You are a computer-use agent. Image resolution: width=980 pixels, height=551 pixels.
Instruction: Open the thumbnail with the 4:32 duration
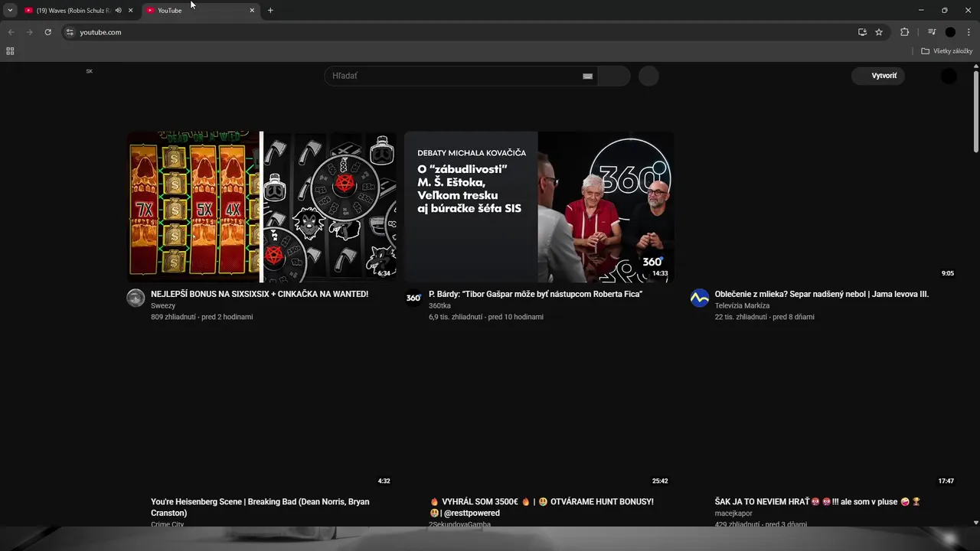[261, 413]
